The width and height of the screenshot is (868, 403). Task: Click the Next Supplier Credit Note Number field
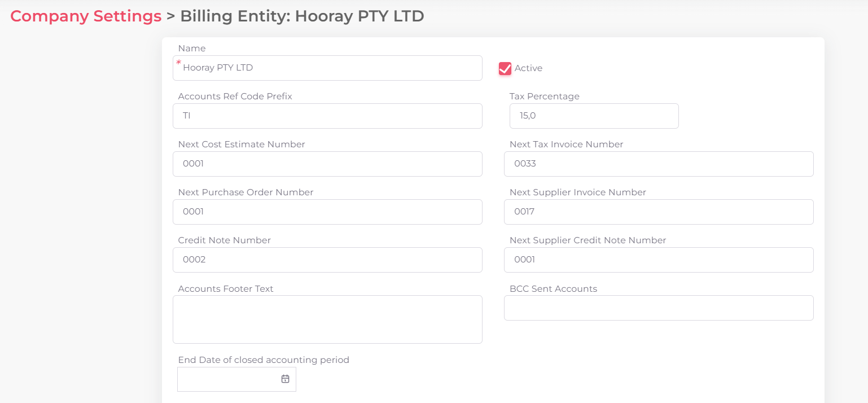658,260
